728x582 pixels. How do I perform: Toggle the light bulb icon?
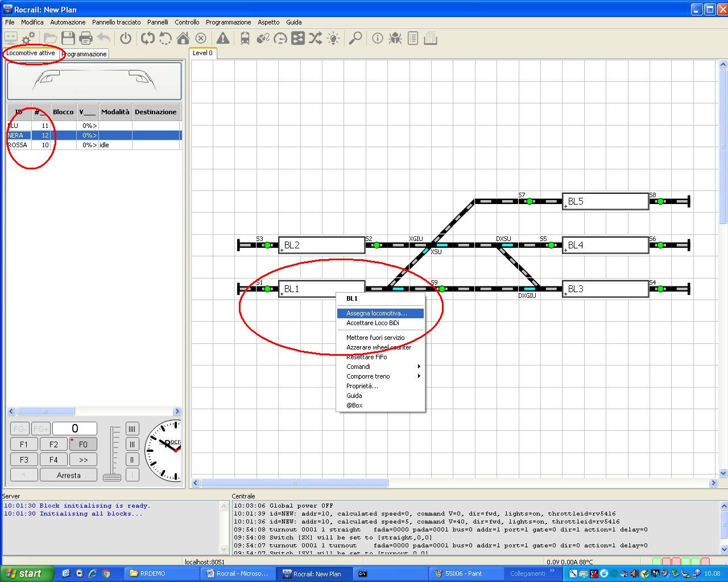click(x=333, y=38)
